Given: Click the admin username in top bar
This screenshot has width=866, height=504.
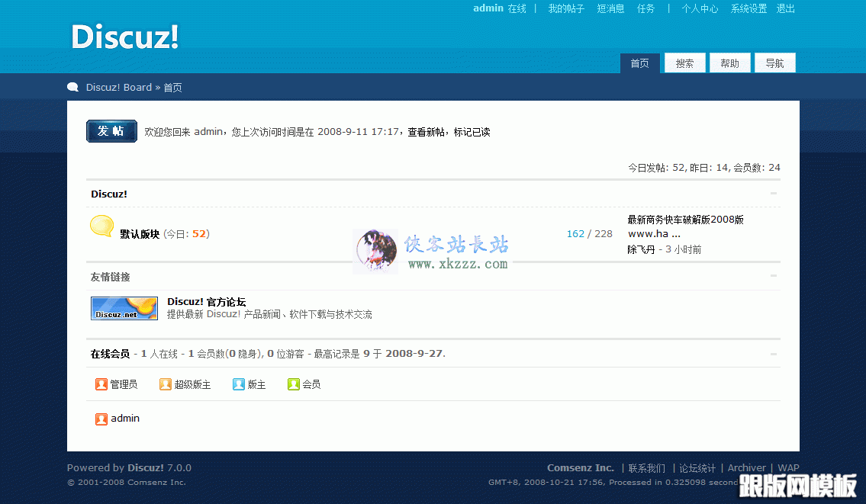Looking at the screenshot, I should 488,8.
